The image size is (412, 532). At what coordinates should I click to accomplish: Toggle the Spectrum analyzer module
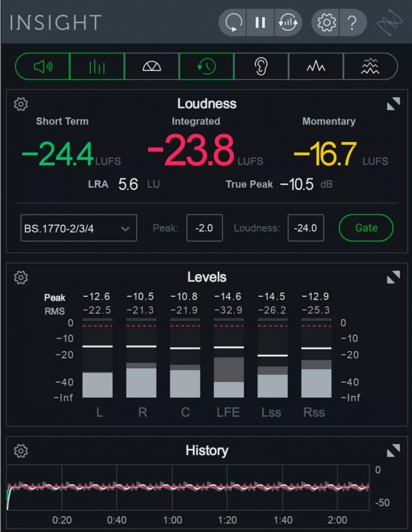316,66
